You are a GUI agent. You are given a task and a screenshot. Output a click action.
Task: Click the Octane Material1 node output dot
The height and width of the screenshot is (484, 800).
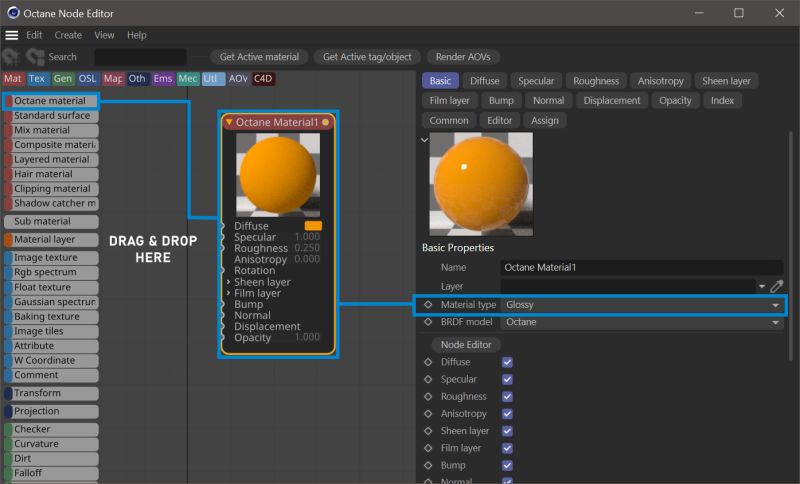pyautogui.click(x=326, y=122)
